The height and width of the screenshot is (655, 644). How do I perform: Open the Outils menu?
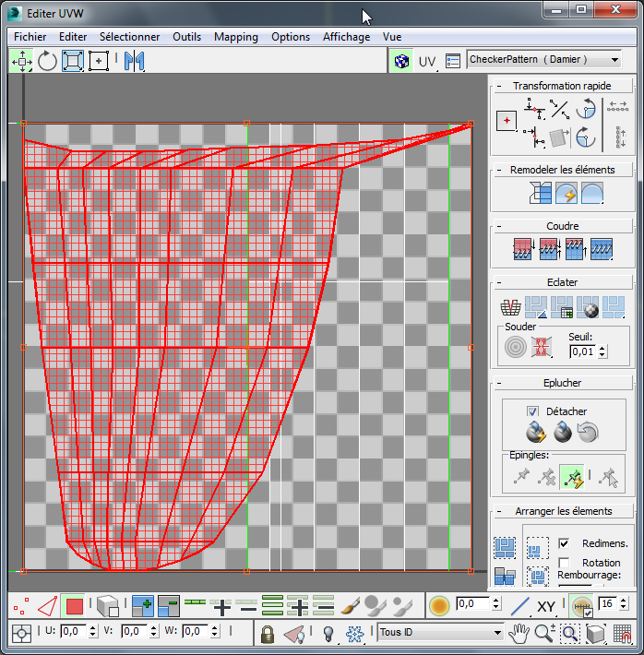coord(186,37)
